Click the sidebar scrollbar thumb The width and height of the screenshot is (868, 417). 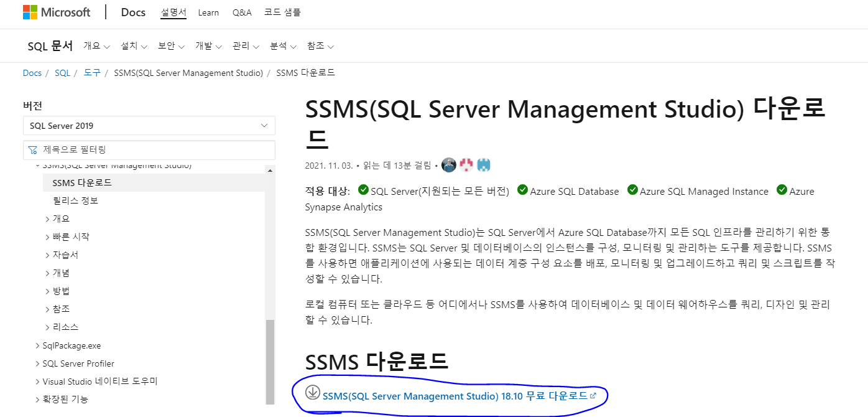click(x=270, y=362)
